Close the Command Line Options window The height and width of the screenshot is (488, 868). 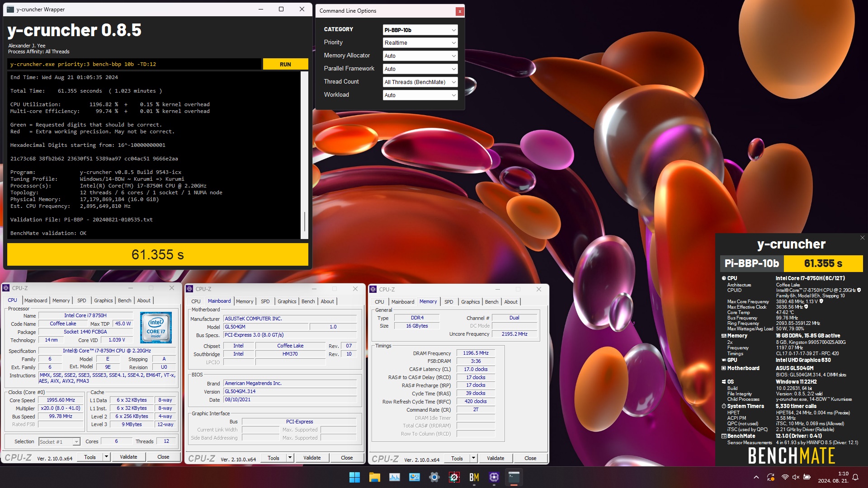(x=460, y=11)
